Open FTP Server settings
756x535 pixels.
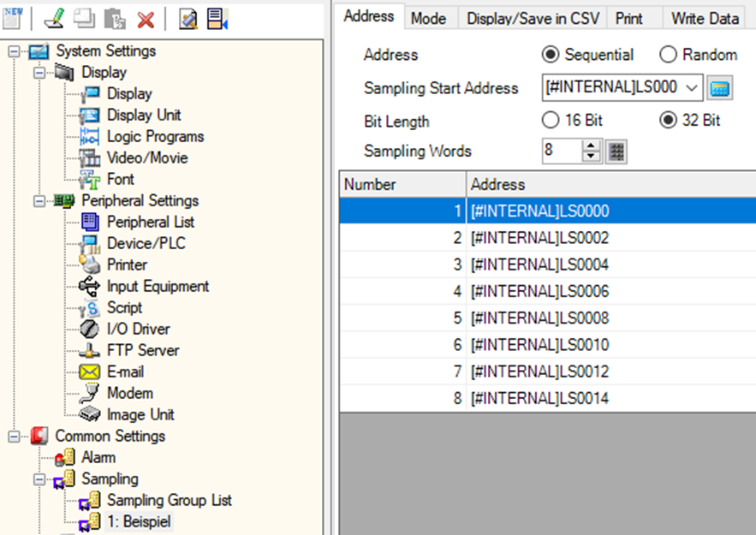pos(143,350)
